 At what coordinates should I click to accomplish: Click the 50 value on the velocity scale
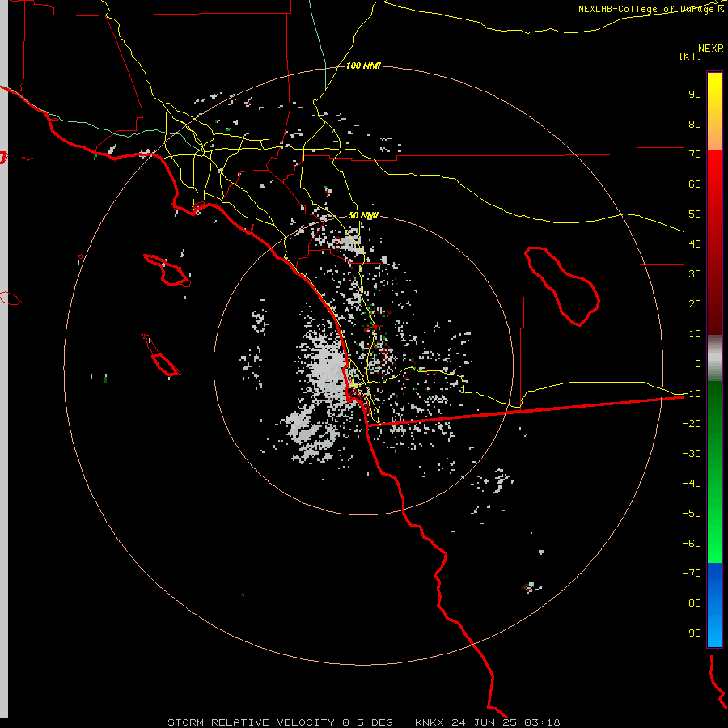tap(695, 214)
